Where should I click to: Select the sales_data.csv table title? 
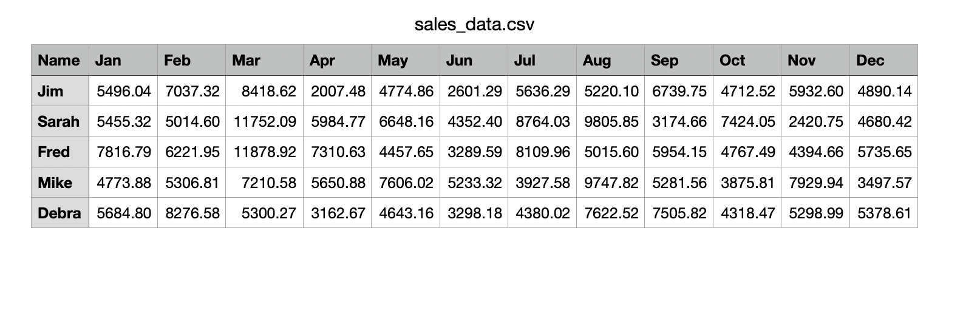tap(474, 24)
